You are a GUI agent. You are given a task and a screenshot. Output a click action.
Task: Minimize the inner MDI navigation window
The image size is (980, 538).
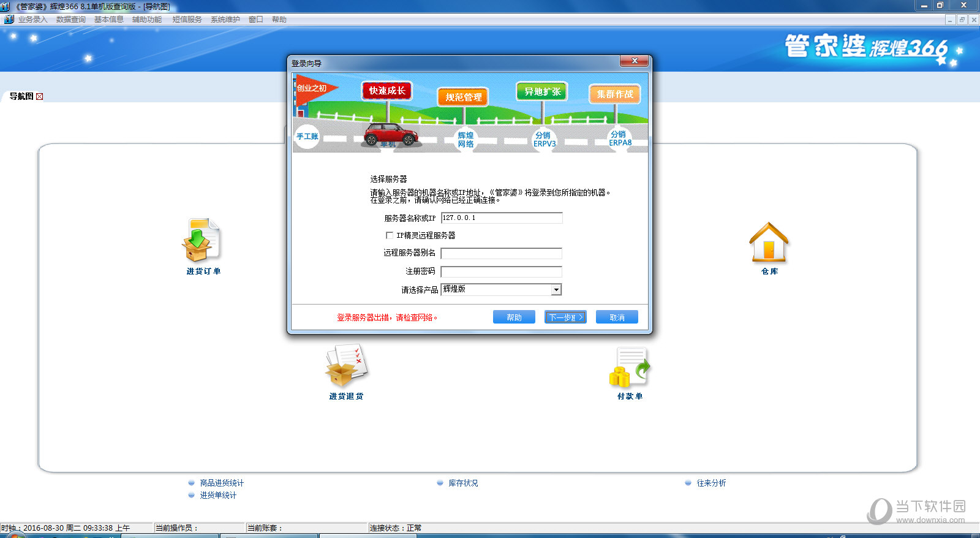click(951, 20)
